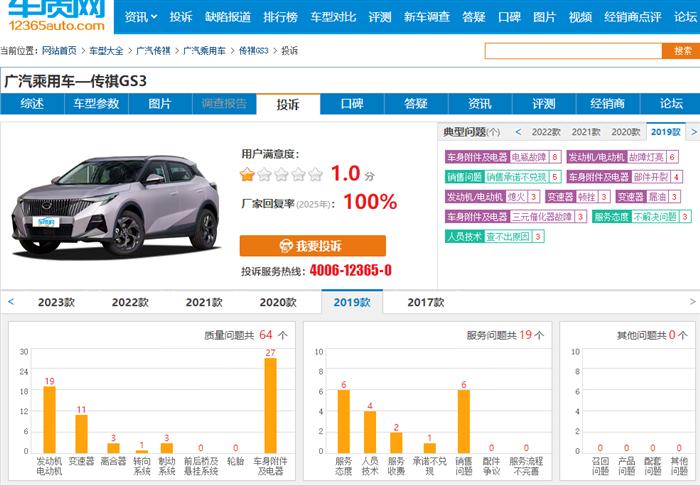This screenshot has width=700, height=485.
Task: Open 视频 in the top navigation
Action: 580,17
